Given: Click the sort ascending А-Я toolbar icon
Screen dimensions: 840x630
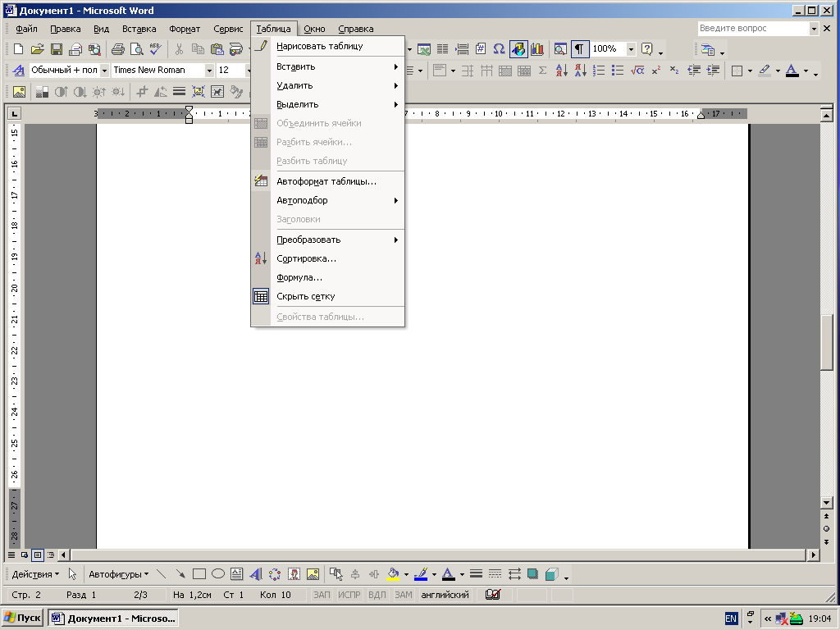Looking at the screenshot, I should (x=561, y=71).
